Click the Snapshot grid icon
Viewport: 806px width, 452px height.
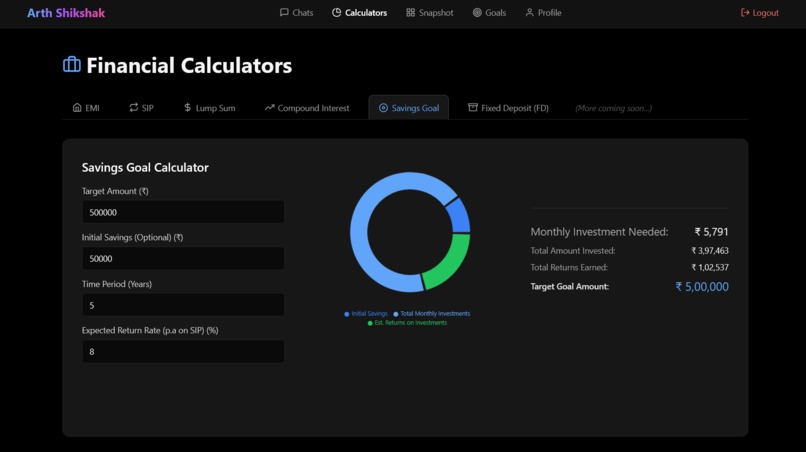click(x=410, y=12)
